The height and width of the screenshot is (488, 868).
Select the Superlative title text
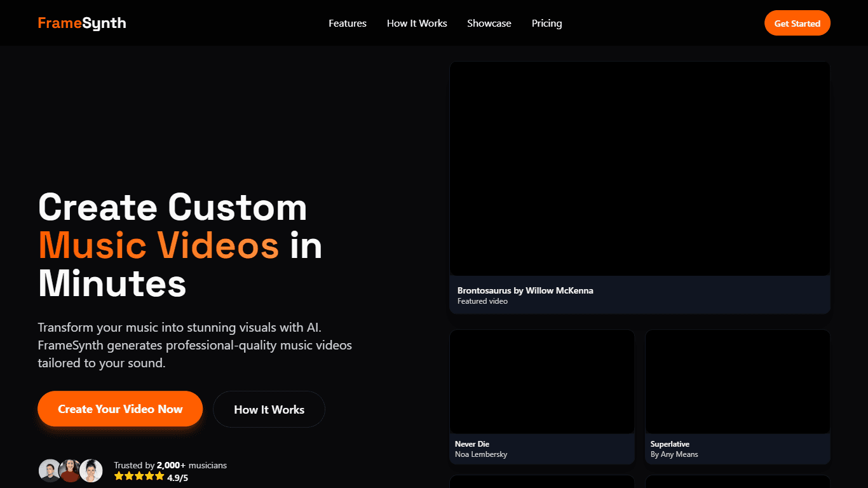[670, 444]
